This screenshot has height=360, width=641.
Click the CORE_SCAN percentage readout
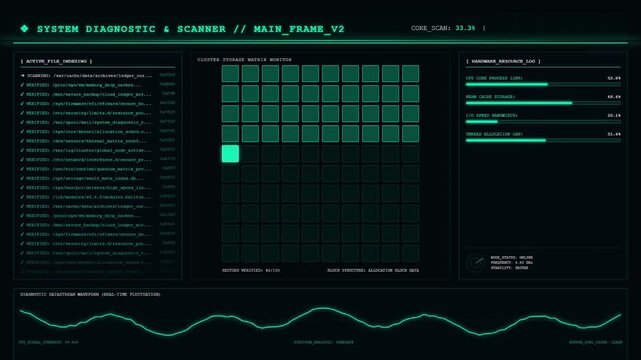[465, 28]
